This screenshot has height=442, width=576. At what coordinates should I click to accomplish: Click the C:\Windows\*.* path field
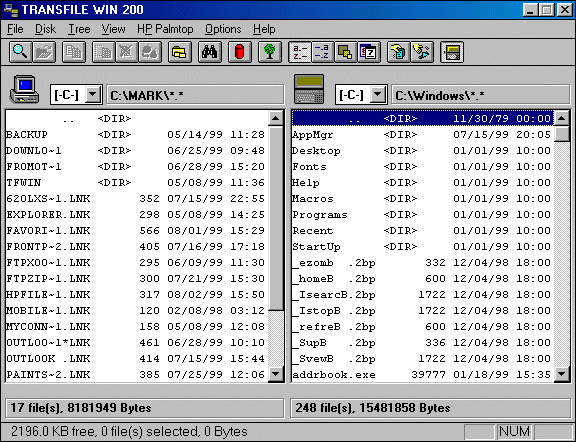pos(480,95)
